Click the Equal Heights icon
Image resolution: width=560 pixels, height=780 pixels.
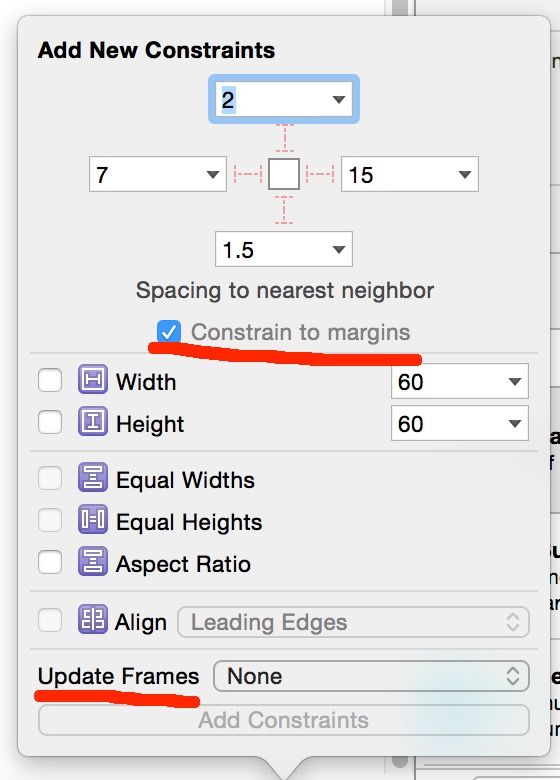(93, 519)
